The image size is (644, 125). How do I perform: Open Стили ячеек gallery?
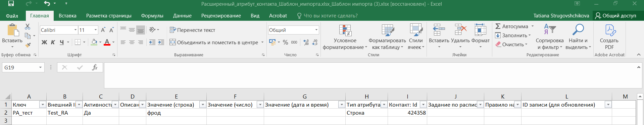(x=416, y=37)
